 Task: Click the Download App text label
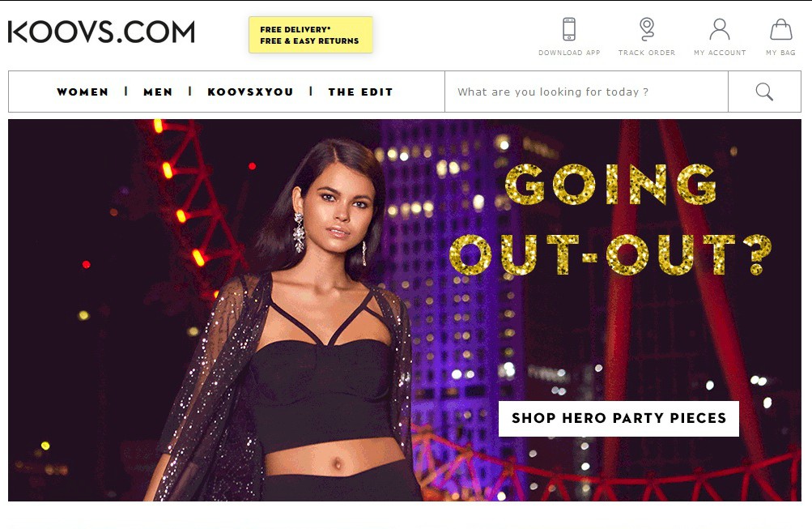(x=569, y=53)
